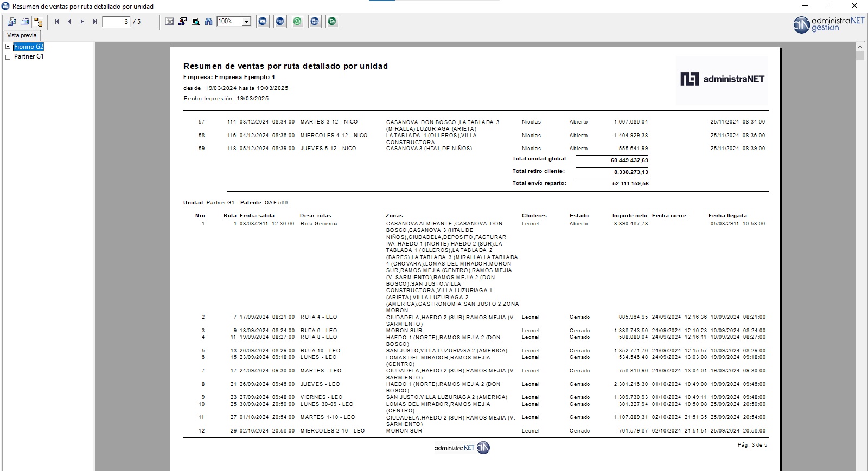Click the Export report icon
Screen dimensions: 868x471
tap(11, 22)
